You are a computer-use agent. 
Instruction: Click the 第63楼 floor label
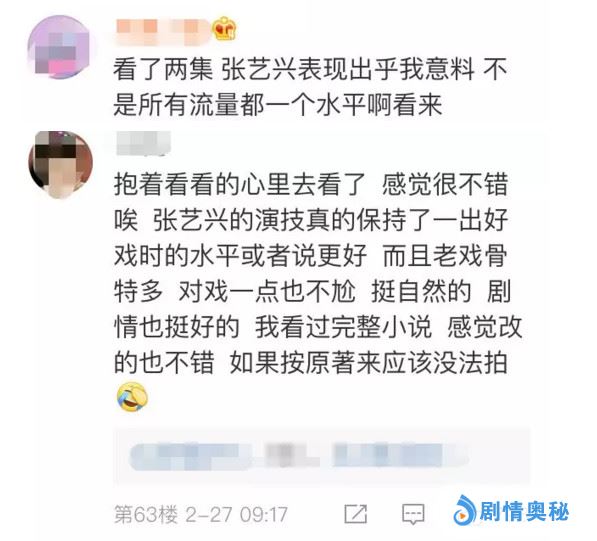(146, 514)
